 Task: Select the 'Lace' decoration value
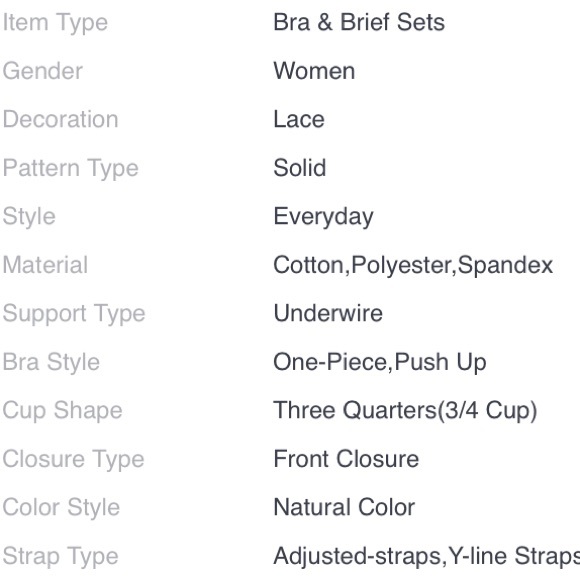pyautogui.click(x=299, y=119)
